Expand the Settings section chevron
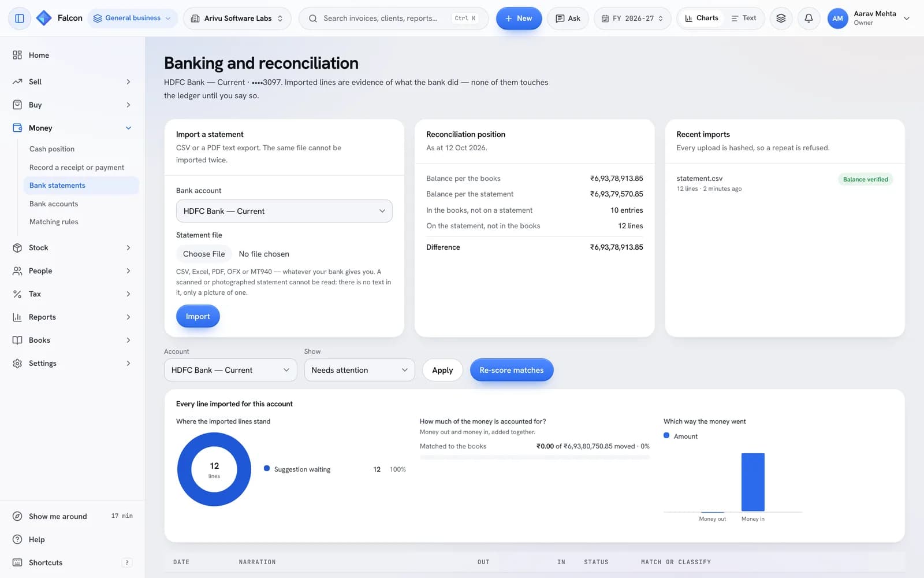 coord(128,363)
